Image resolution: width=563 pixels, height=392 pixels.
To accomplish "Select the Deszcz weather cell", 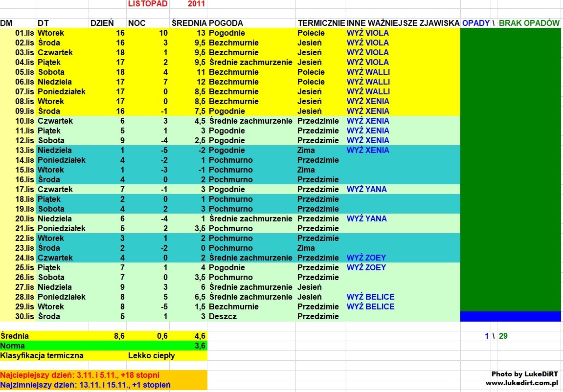I will pyautogui.click(x=223, y=317).
